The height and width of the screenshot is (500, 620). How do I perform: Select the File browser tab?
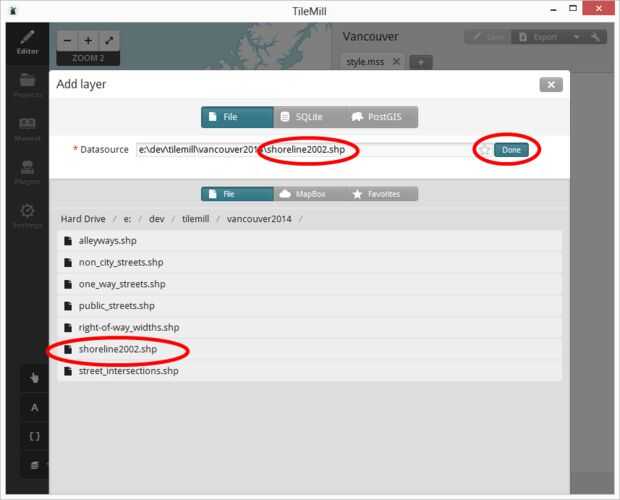coord(237,194)
